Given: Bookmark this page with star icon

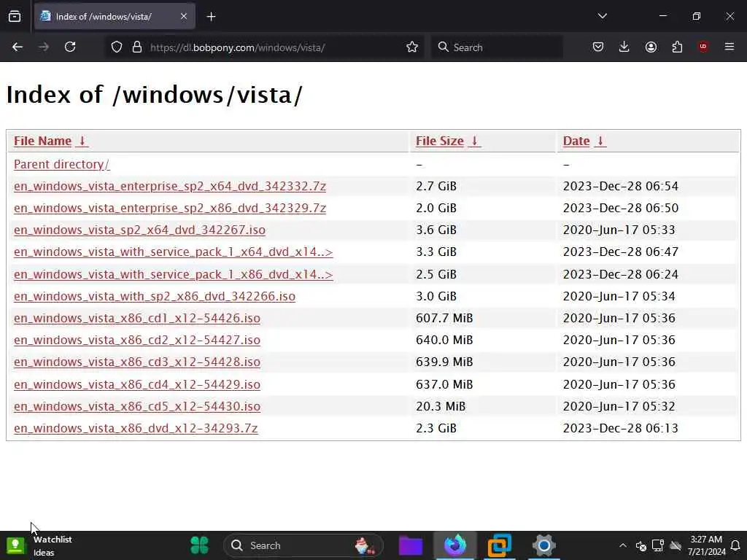Looking at the screenshot, I should click(412, 47).
